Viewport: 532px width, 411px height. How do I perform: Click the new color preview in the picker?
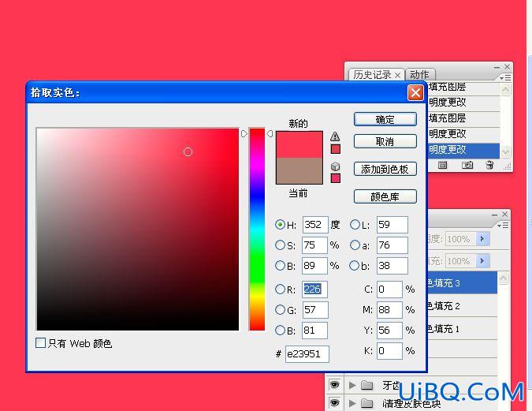coord(299,144)
